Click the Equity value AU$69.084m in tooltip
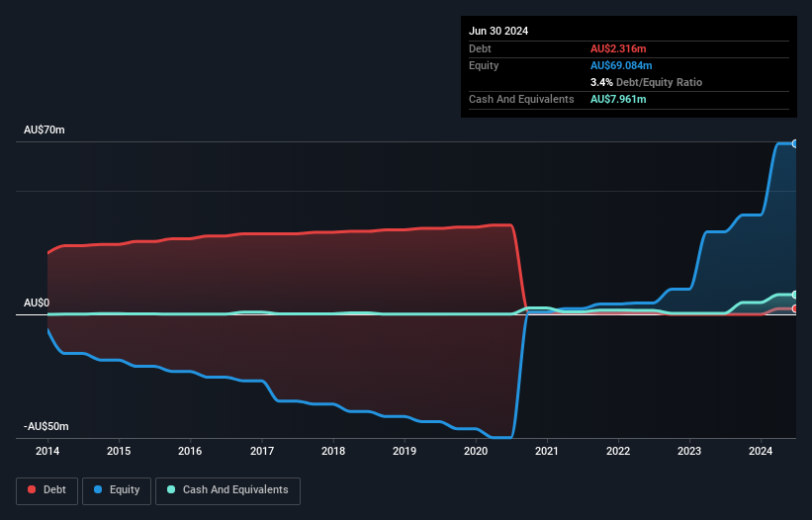 point(621,65)
